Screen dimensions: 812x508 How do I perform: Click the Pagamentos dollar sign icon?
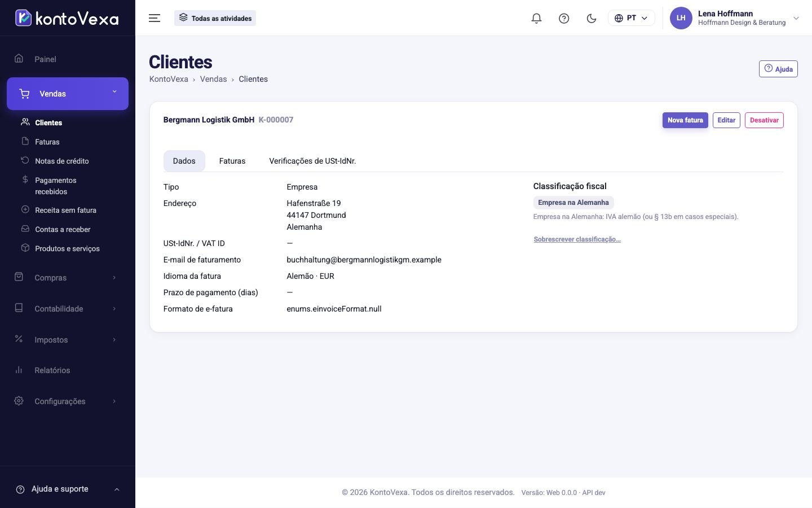coord(25,179)
